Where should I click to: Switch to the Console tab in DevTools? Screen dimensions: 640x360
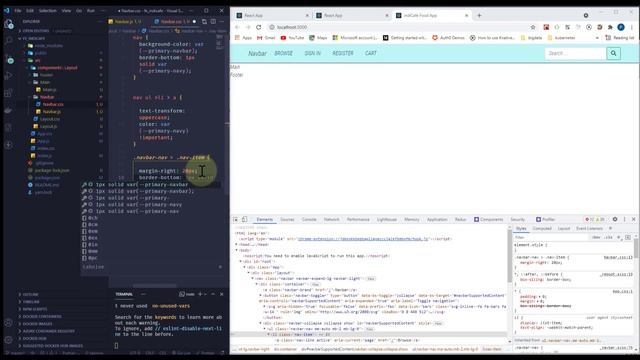click(x=309, y=220)
